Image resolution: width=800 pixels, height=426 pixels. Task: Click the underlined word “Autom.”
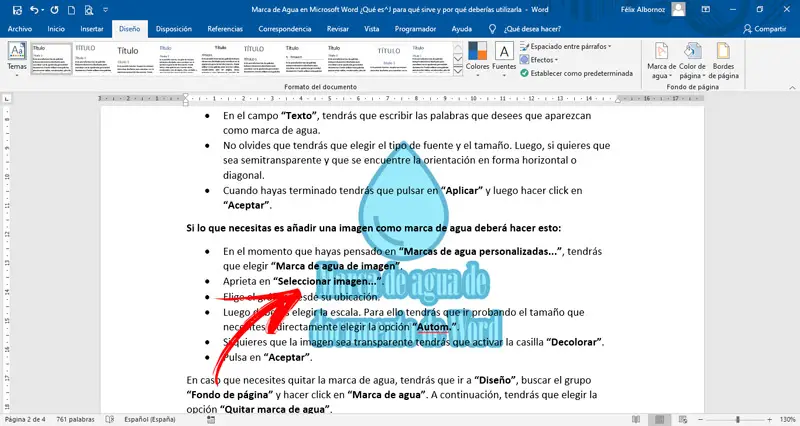(x=433, y=327)
